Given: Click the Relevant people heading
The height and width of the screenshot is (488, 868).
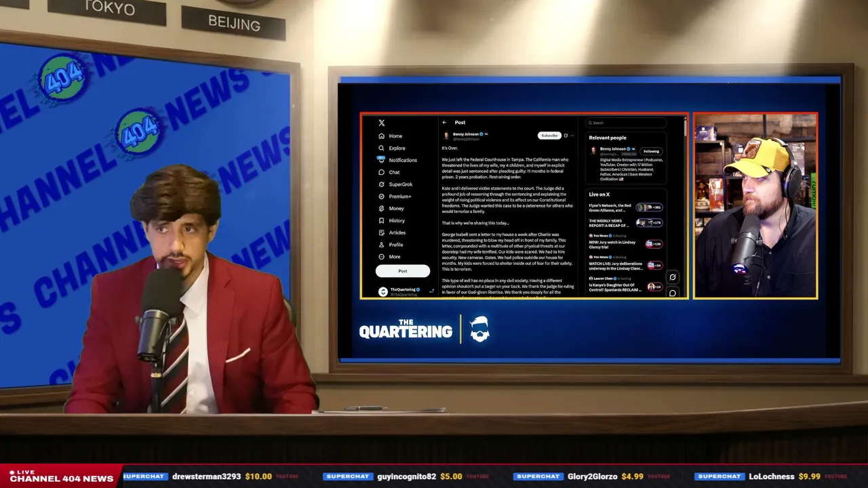Looking at the screenshot, I should (608, 138).
